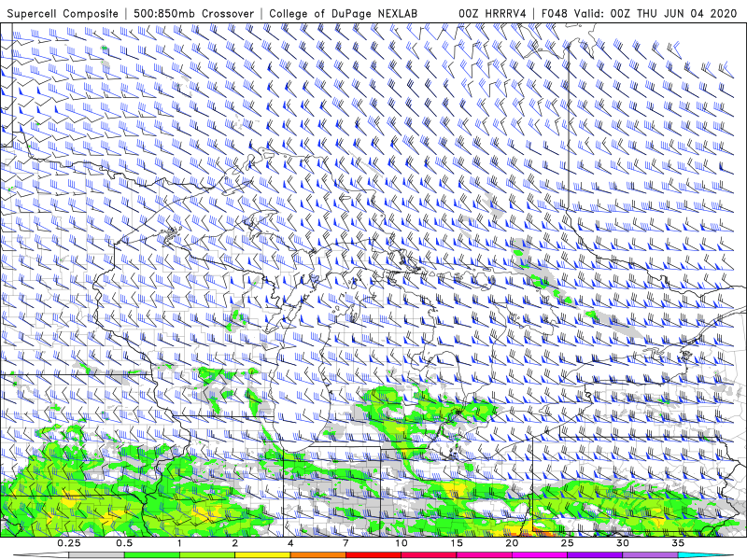Click the 00Z HRRRV4 model label
This screenshot has height=560, width=747.
click(x=492, y=13)
